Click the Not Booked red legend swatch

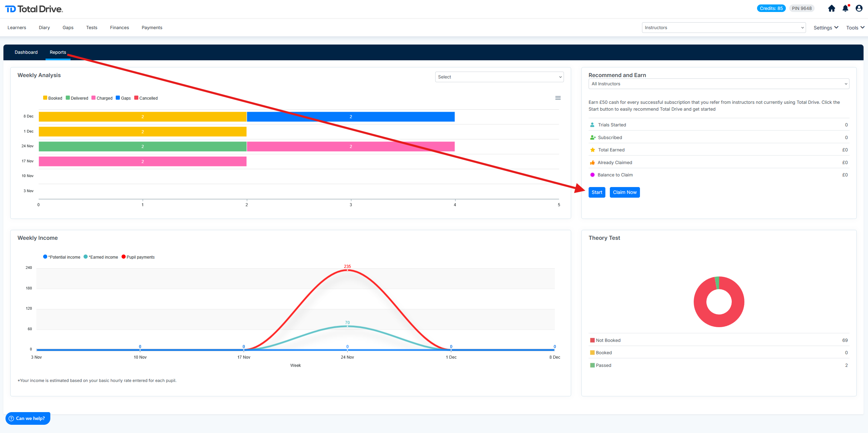(592, 341)
